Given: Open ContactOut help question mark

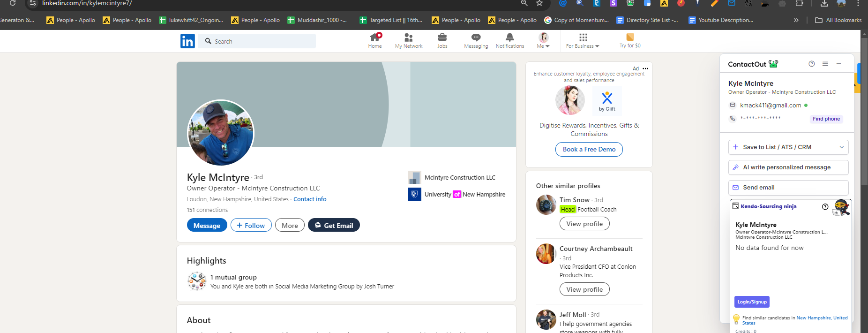Looking at the screenshot, I should point(812,64).
